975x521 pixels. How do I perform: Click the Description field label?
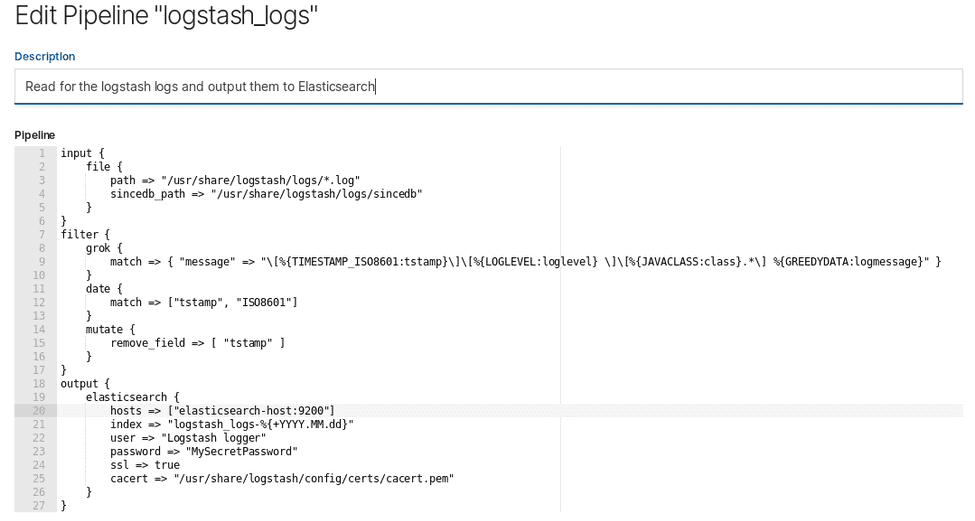pyautogui.click(x=44, y=57)
